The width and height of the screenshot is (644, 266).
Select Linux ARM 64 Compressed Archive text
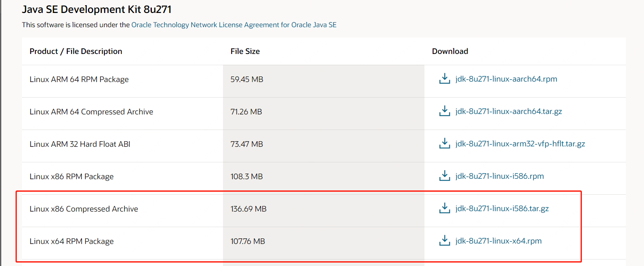tap(91, 112)
